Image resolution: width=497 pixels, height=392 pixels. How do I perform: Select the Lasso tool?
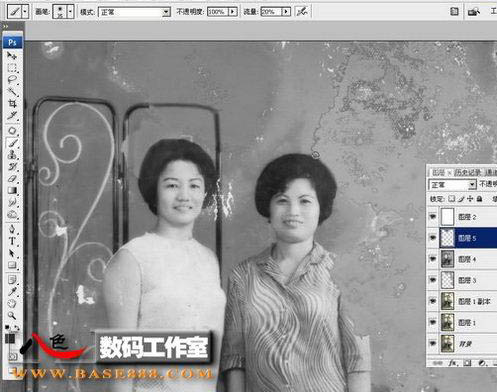12,80
